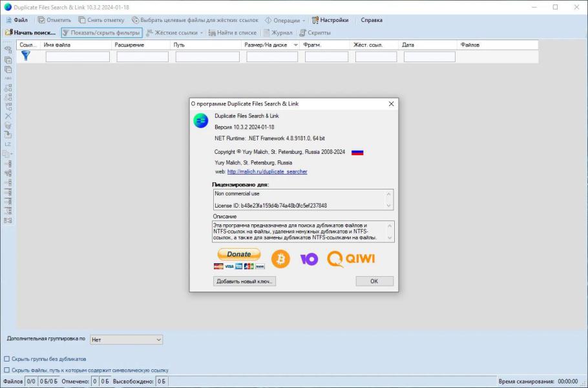Open the Журнал log
This screenshot has height=388, width=588.
[278, 32]
